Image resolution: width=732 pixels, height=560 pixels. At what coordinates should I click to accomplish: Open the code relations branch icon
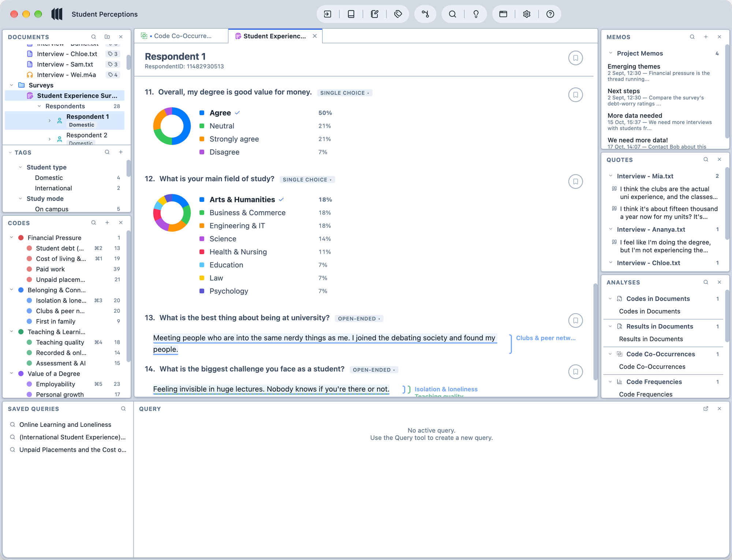pyautogui.click(x=425, y=14)
